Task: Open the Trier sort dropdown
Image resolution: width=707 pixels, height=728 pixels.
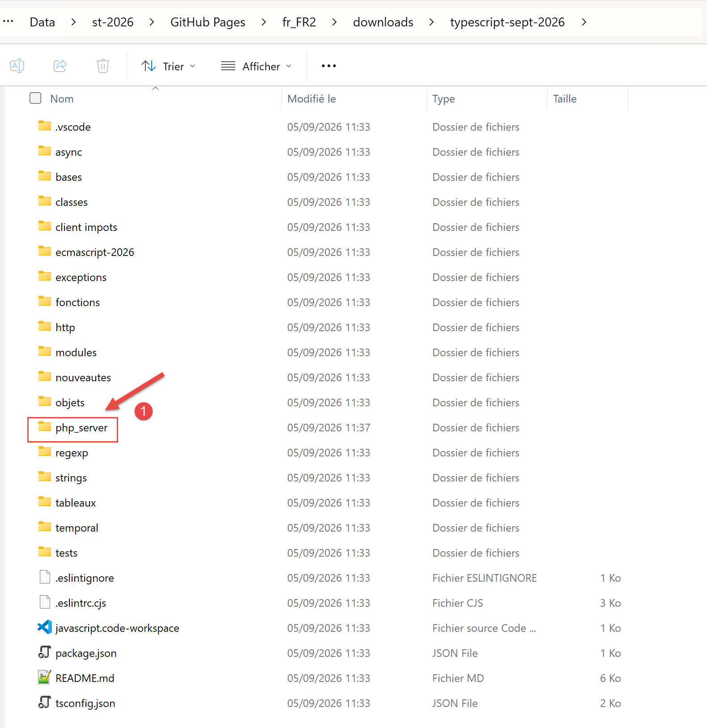Action: tap(169, 66)
